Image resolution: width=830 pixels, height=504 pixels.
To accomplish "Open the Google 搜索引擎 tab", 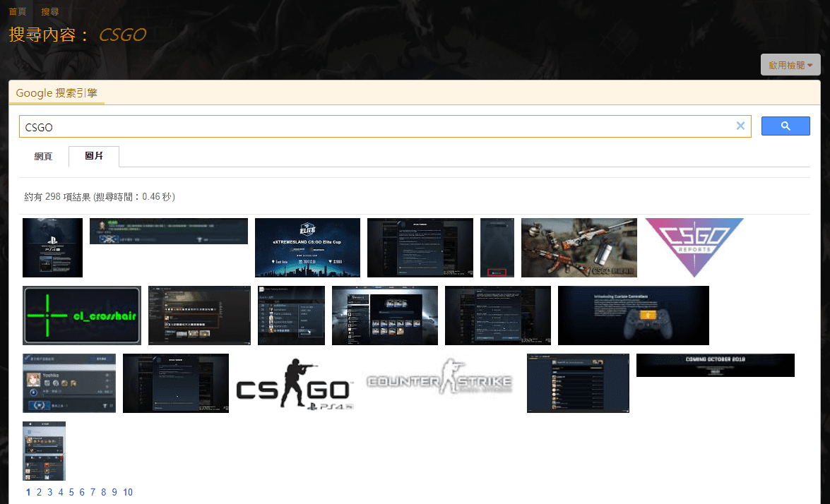I will [57, 93].
